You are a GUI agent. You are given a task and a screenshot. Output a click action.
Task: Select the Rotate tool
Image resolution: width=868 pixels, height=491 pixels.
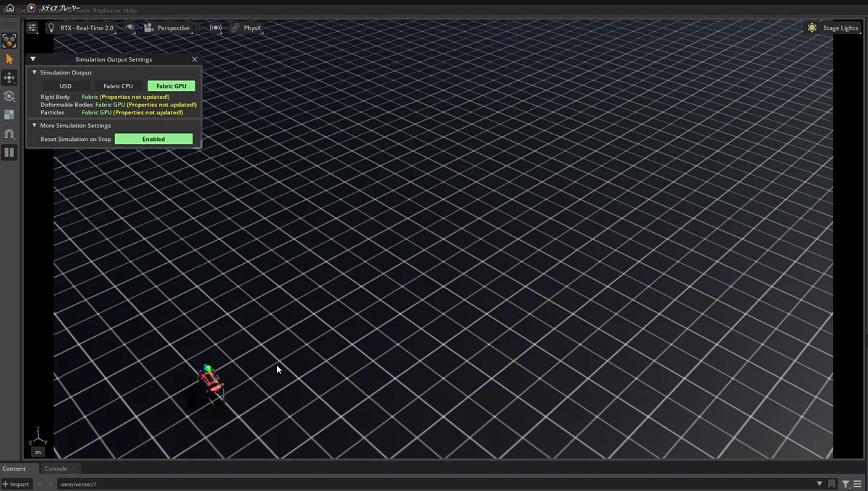(9, 96)
